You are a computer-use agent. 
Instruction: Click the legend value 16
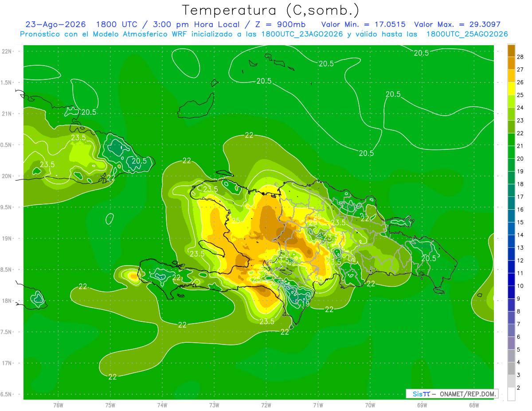[x=520, y=210]
